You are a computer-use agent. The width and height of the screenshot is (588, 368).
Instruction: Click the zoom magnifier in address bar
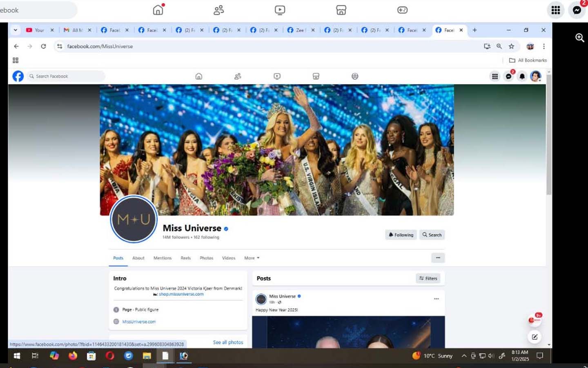tap(499, 46)
